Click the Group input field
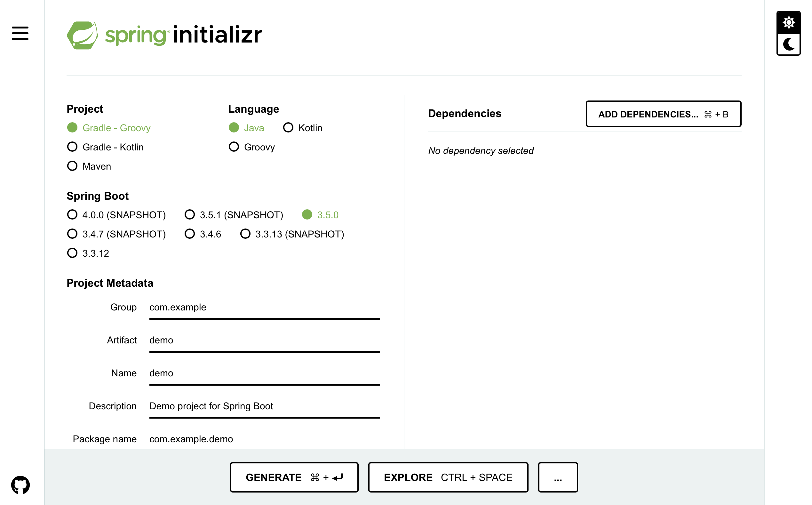The height and width of the screenshot is (505, 812). pyautogui.click(x=265, y=308)
